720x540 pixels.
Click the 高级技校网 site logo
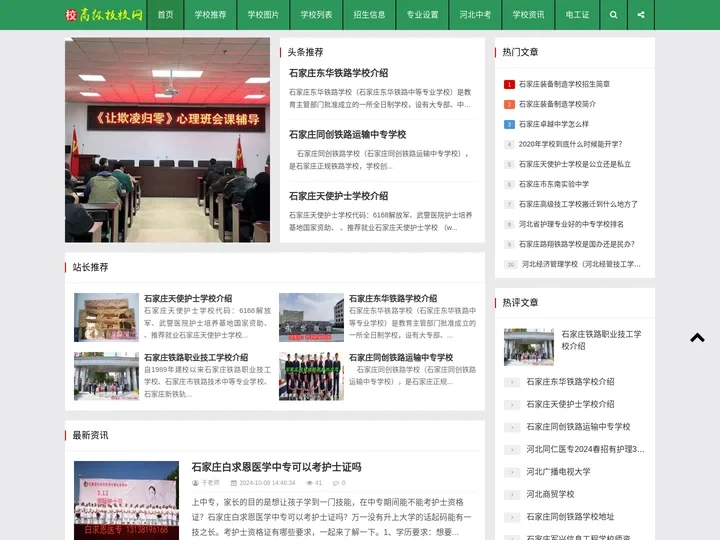point(104,15)
